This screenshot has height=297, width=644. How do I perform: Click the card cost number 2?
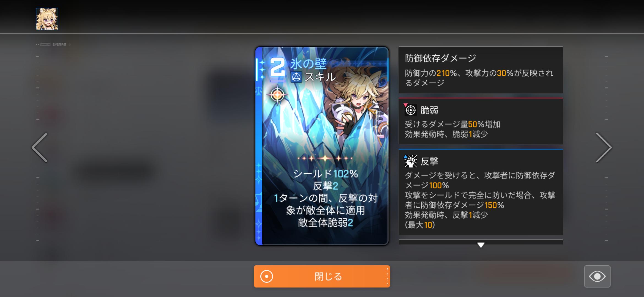tap(277, 67)
